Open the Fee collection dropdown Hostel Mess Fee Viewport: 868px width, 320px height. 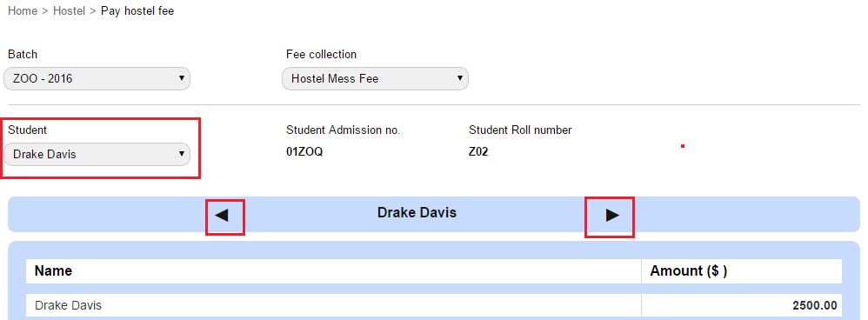376,79
